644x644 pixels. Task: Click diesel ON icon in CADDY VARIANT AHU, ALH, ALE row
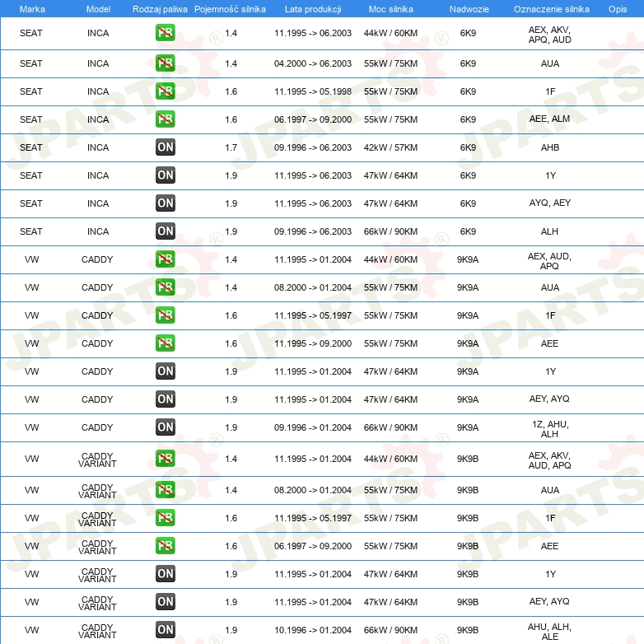(165, 629)
